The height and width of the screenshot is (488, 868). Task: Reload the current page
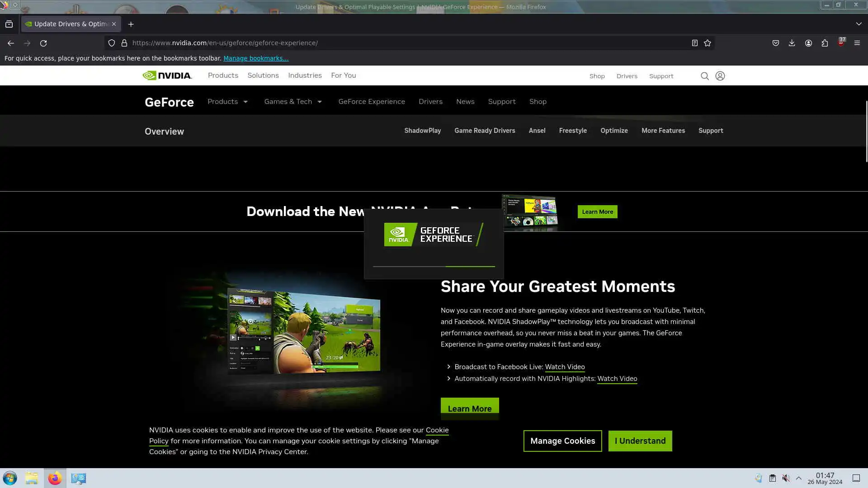pyautogui.click(x=43, y=43)
